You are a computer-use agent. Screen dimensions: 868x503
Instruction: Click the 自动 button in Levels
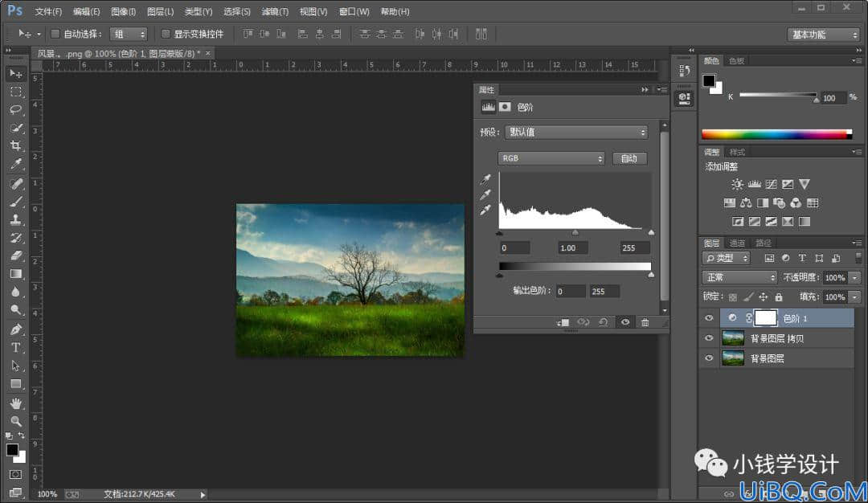click(628, 159)
